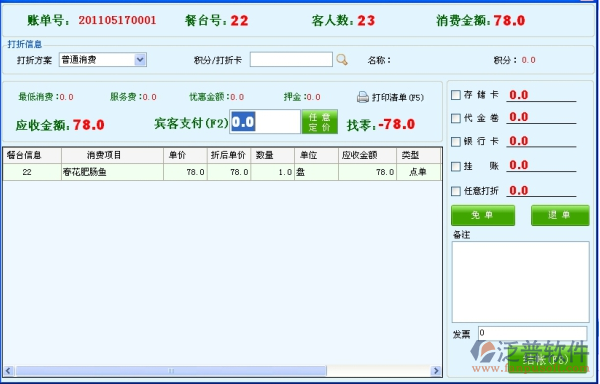Click the 任意打折 amount field
Screen dimensions: 600x384
pos(541,190)
